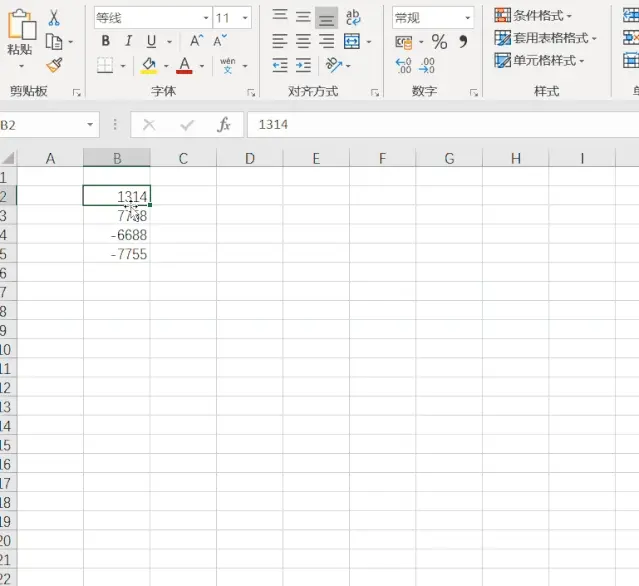
Task: Toggle Italic formatting
Action: 128,41
